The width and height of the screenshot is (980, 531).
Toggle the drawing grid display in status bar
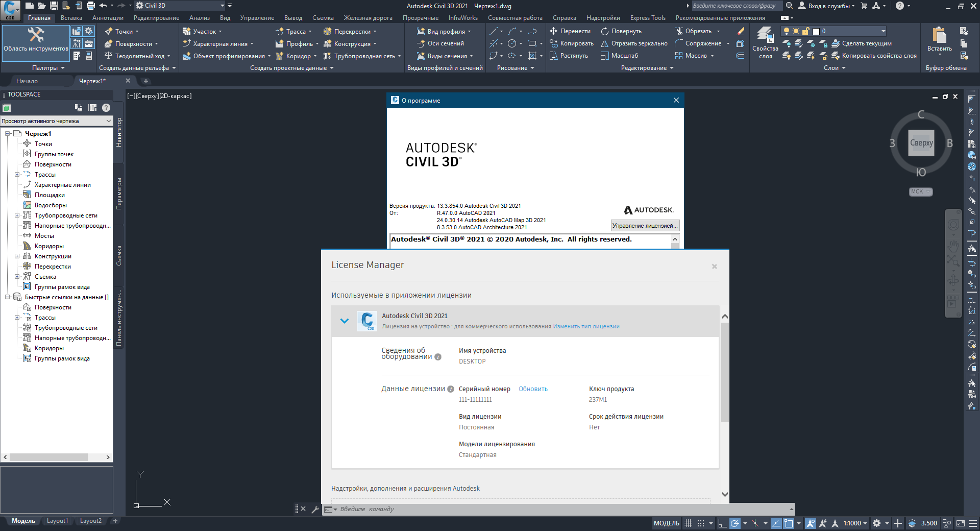point(688,523)
